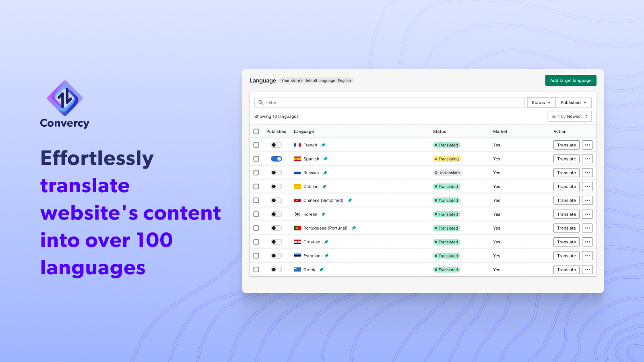Click the pin icon next to Russian
The width and height of the screenshot is (644, 362).
[x=325, y=173]
